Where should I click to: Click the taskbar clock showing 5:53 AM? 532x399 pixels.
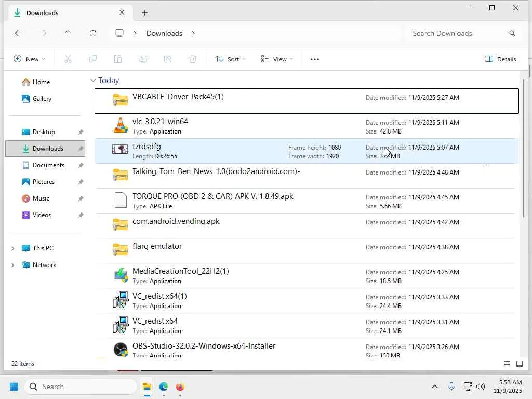(x=508, y=387)
